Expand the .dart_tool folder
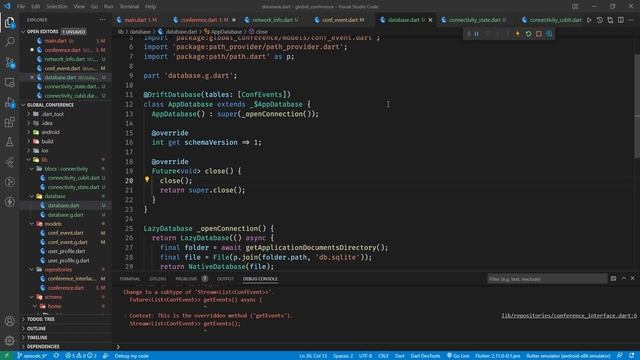 tap(52, 114)
